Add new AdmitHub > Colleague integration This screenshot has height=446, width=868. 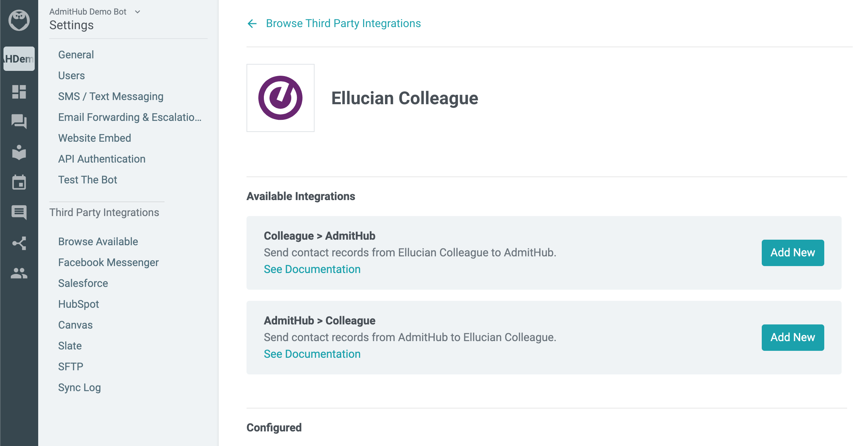pos(793,337)
